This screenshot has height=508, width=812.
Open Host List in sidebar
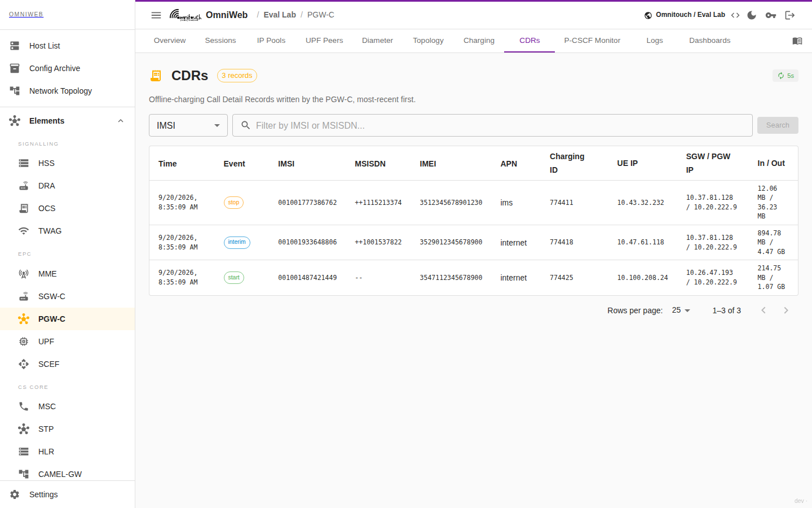pos(68,46)
